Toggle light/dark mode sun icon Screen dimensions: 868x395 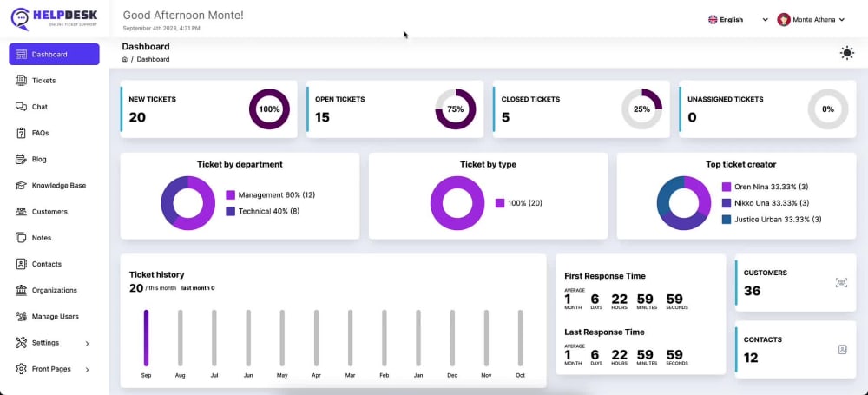[x=846, y=53]
